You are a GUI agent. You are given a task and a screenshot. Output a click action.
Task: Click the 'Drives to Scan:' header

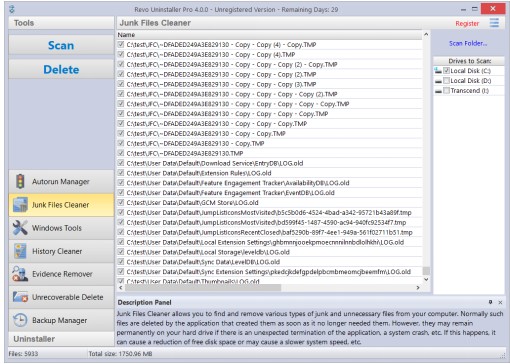[469, 61]
